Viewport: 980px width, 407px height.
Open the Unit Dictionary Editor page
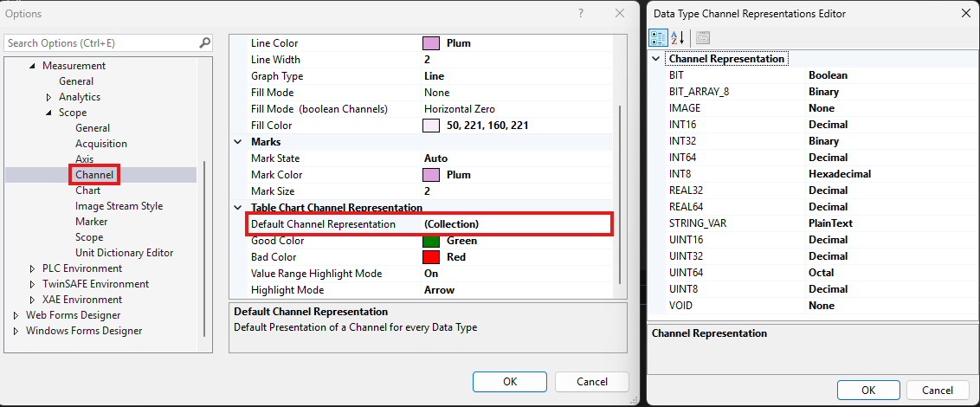tap(124, 253)
